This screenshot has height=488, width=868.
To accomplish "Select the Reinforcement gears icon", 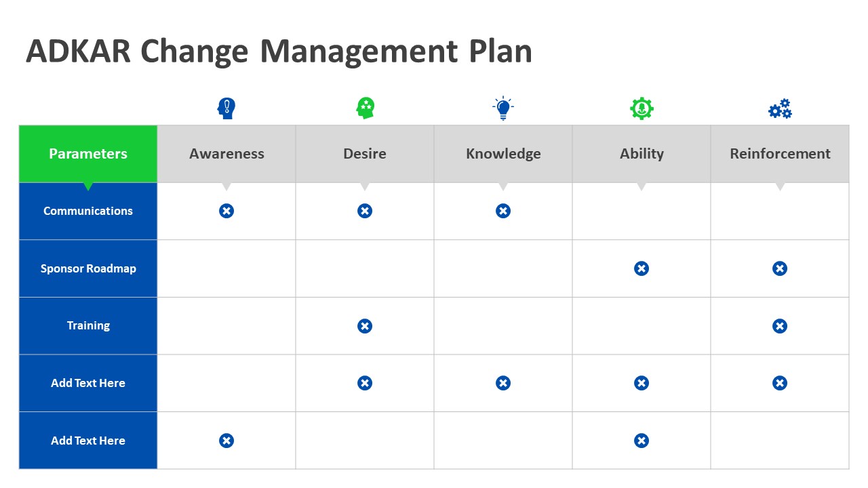I will point(780,108).
